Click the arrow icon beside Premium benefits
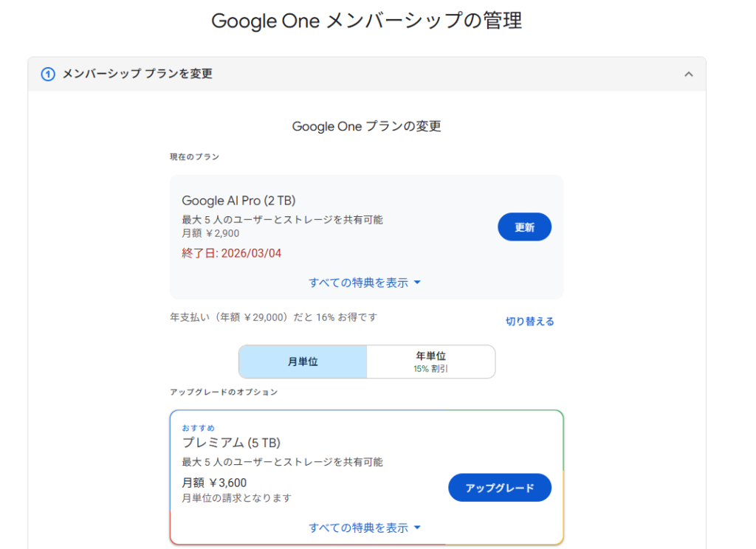The width and height of the screenshot is (756, 549). coord(417,528)
